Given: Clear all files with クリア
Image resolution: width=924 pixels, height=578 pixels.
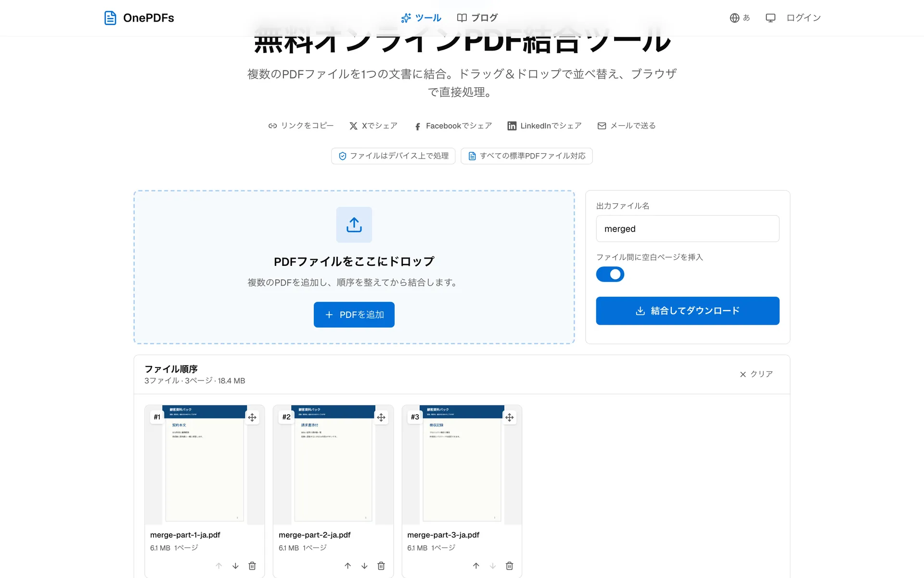Looking at the screenshot, I should tap(756, 374).
